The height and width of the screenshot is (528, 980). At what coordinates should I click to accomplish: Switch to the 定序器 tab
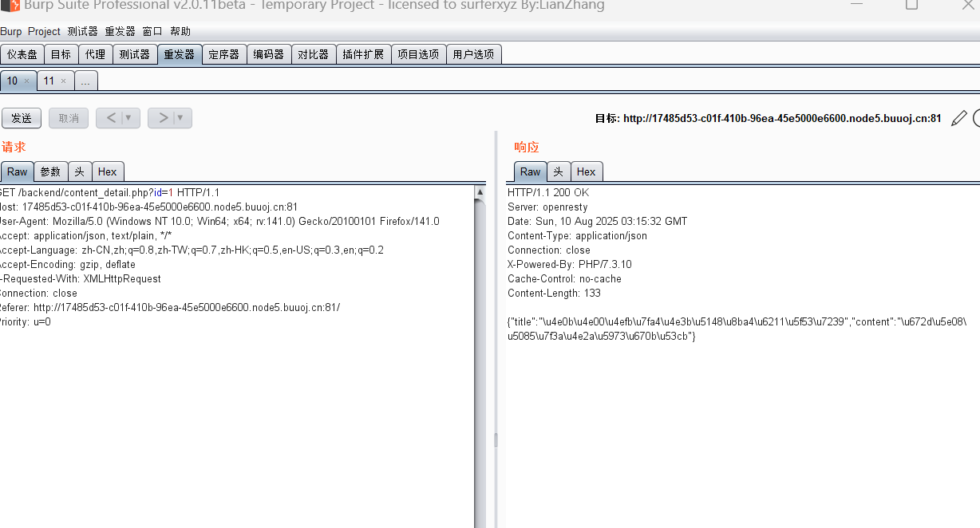pyautogui.click(x=224, y=54)
